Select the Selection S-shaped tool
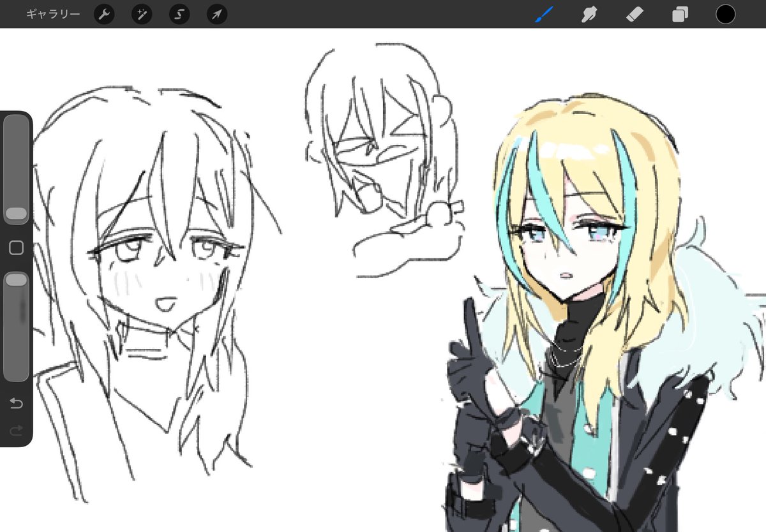The image size is (766, 532). coord(179,14)
